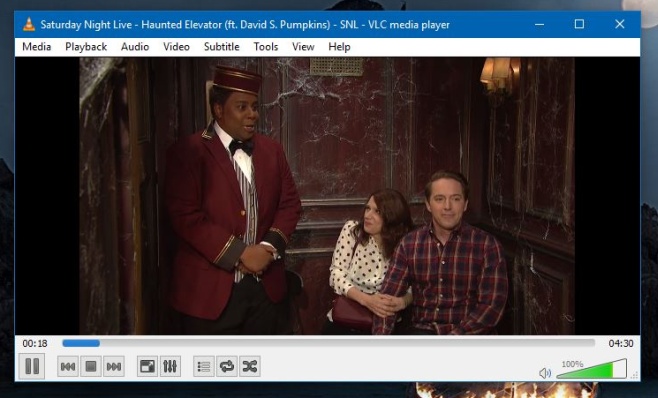Expand the Subtitle menu
The height and width of the screenshot is (398, 658).
222,47
